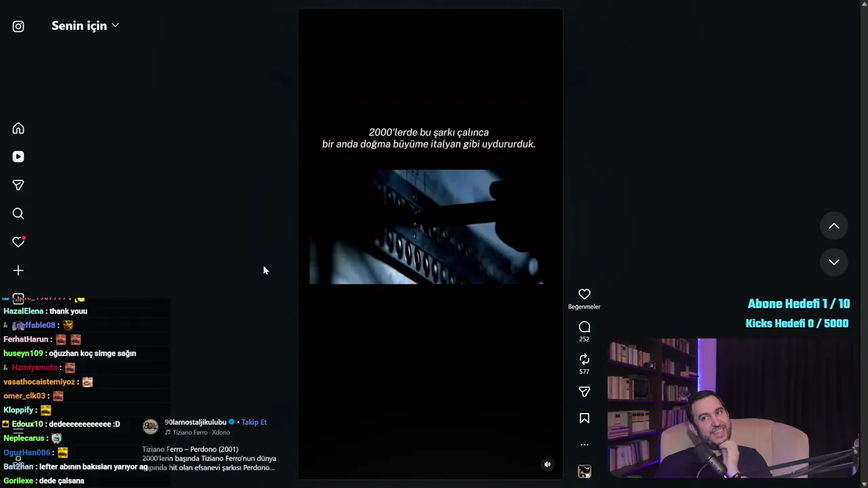Click the Hzmiyamoto chat username
Viewport: 868px width, 488px height.
[34, 367]
